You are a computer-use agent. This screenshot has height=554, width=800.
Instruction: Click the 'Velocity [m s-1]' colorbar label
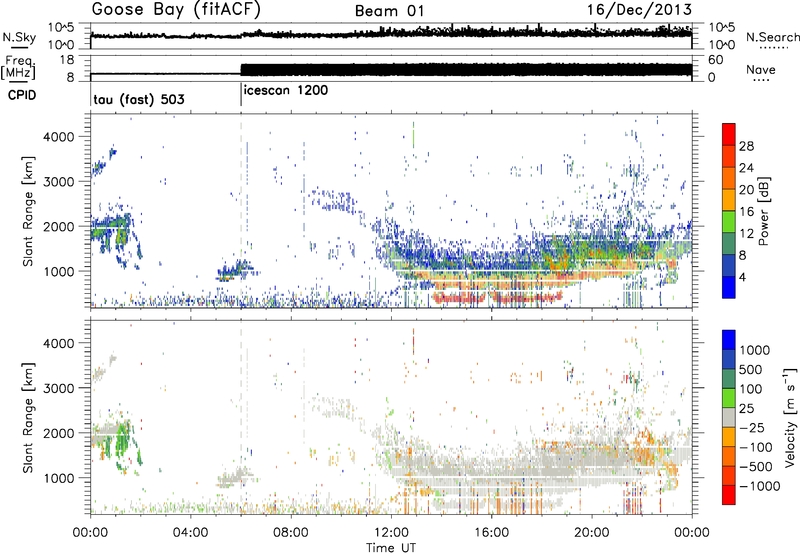pyautogui.click(x=790, y=417)
